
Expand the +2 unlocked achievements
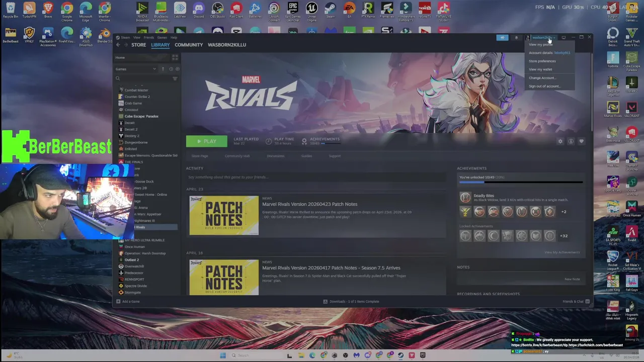click(563, 212)
